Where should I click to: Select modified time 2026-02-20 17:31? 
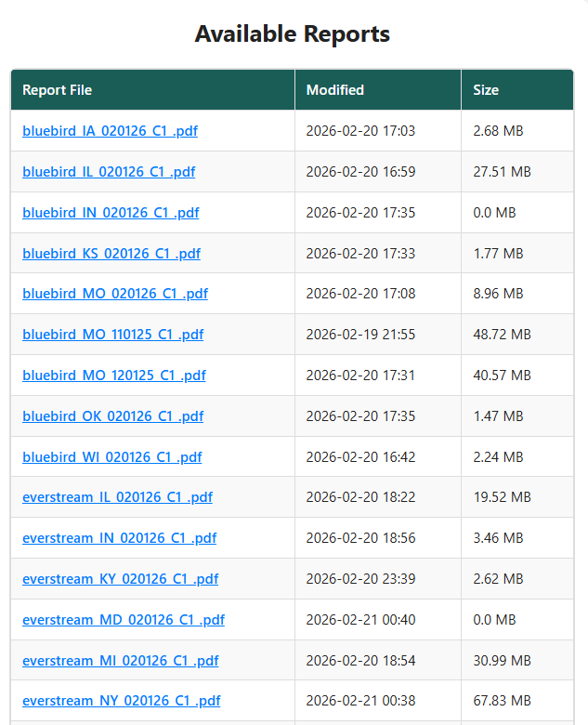360,375
